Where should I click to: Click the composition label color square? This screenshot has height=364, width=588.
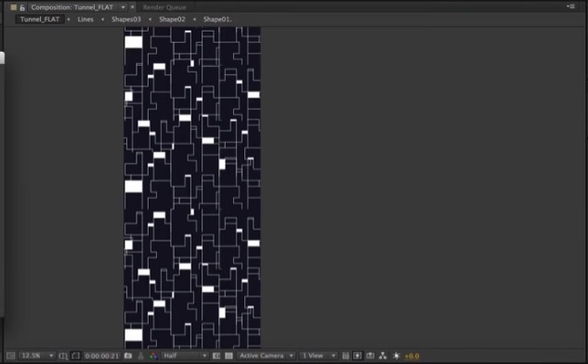click(14, 7)
